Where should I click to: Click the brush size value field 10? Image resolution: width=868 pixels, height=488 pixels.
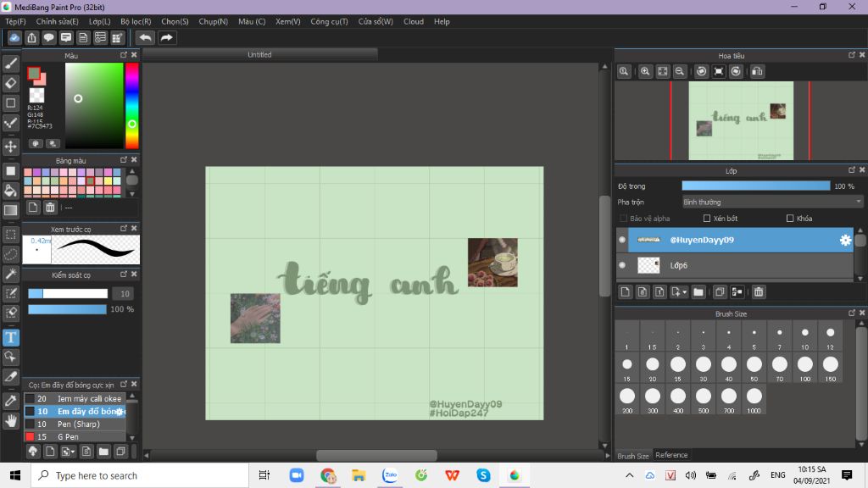pyautogui.click(x=125, y=294)
